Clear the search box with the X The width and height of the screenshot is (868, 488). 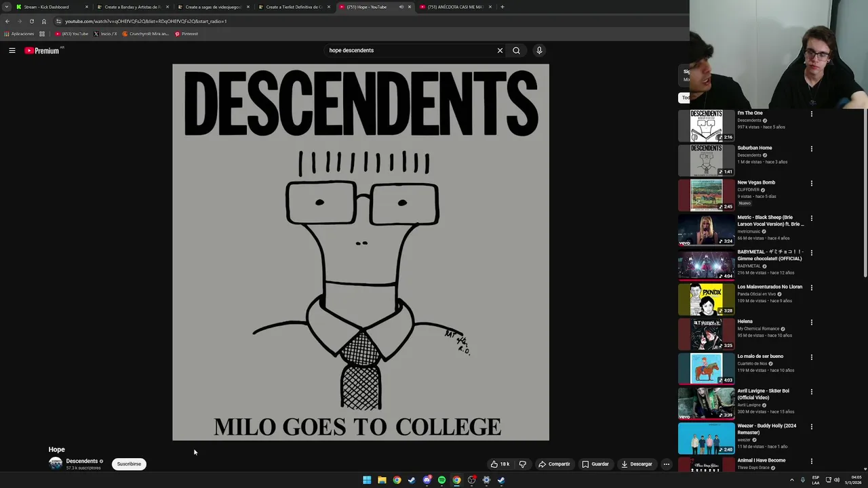point(500,50)
